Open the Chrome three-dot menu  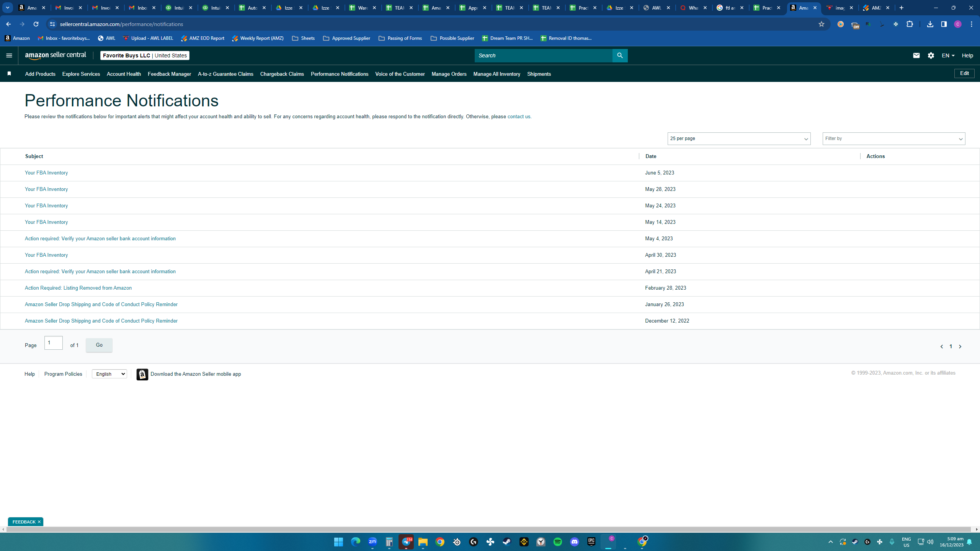pos(972,24)
